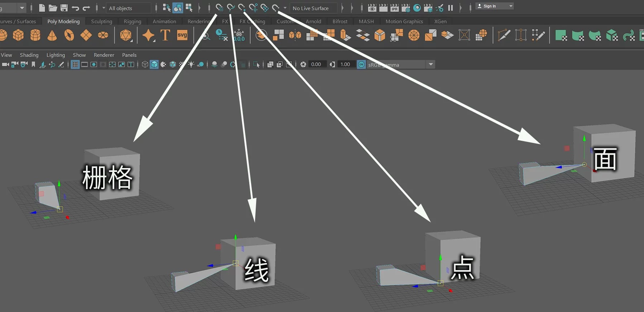Image resolution: width=644 pixels, height=312 pixels.
Task: Switch to the Sculpting shelf tab
Action: [x=101, y=21]
